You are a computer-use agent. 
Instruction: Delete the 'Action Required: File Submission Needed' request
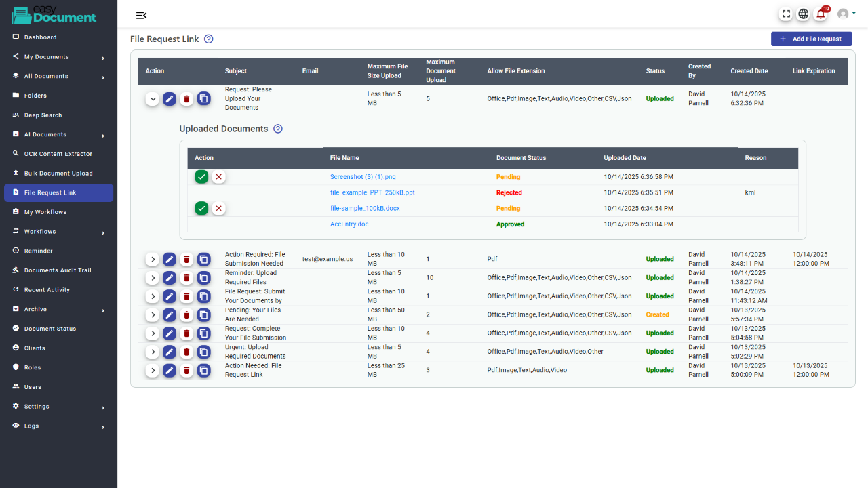point(186,260)
